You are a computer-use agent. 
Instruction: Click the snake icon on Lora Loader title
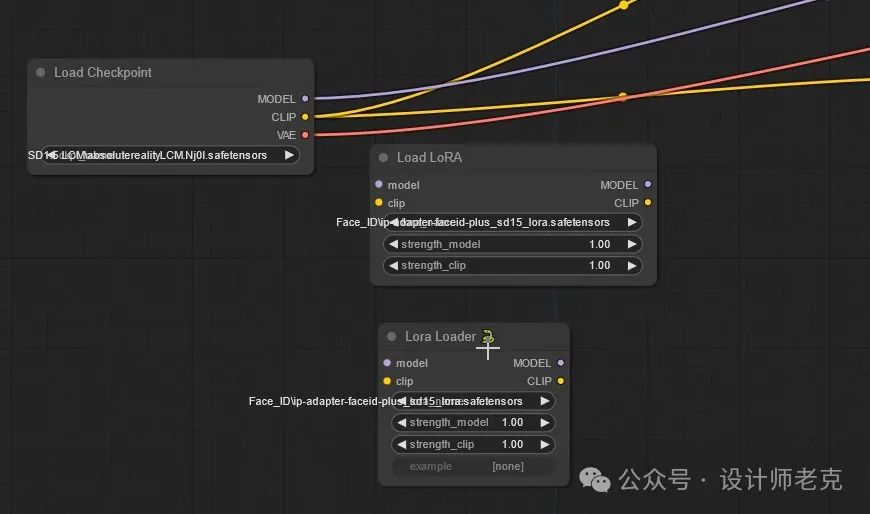[x=488, y=336]
